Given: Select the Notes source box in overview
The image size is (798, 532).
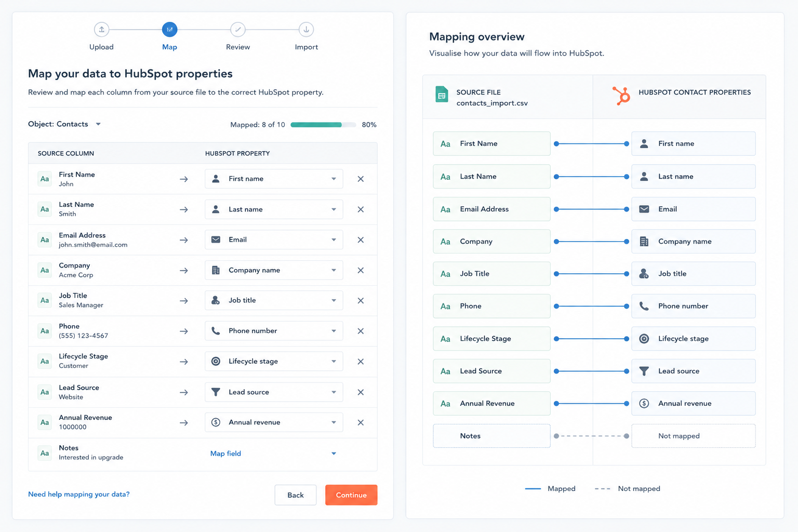Looking at the screenshot, I should [x=491, y=436].
